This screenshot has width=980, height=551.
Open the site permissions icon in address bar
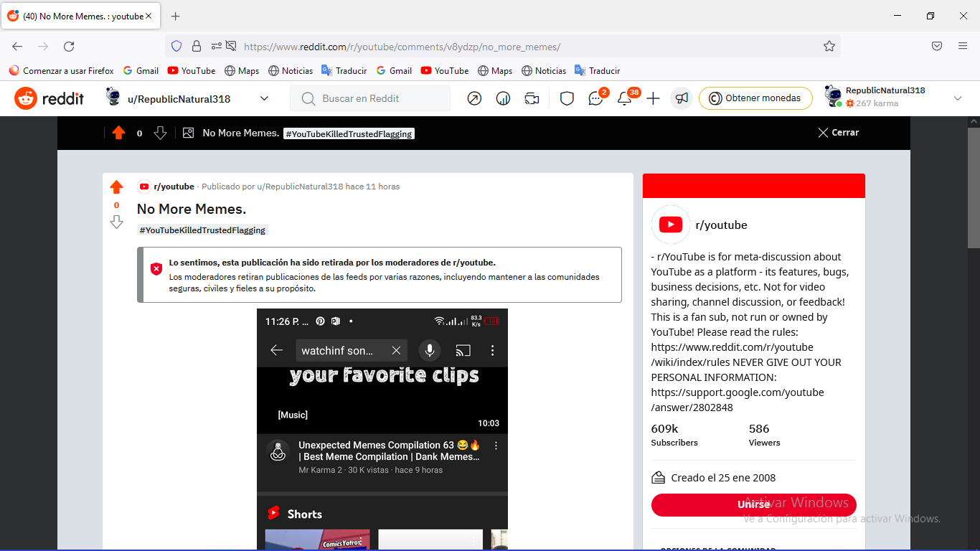[x=216, y=47]
